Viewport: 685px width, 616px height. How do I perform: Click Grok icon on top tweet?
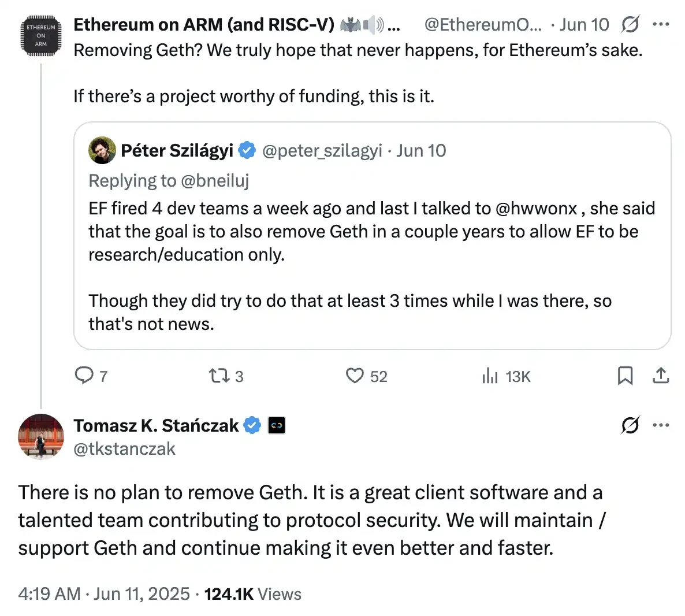click(x=630, y=24)
